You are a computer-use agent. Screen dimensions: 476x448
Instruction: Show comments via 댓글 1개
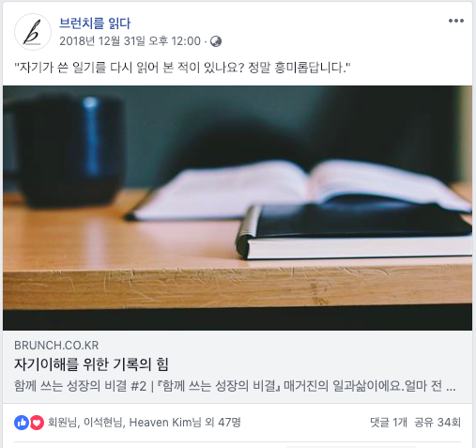(389, 423)
